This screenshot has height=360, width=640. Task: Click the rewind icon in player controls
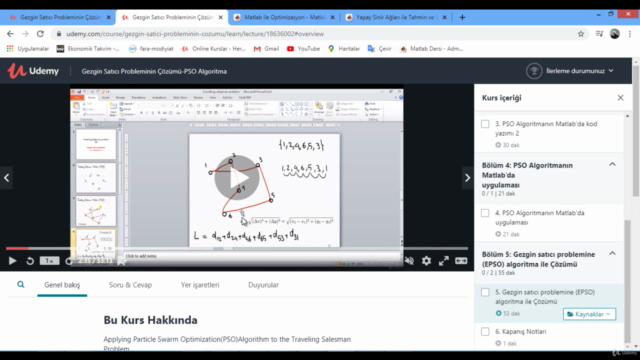tap(30, 261)
